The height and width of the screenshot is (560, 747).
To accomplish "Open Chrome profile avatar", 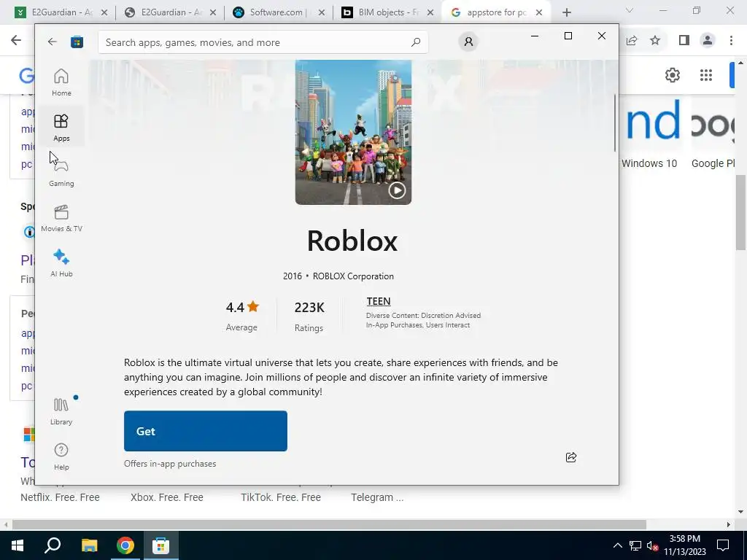I will click(708, 41).
